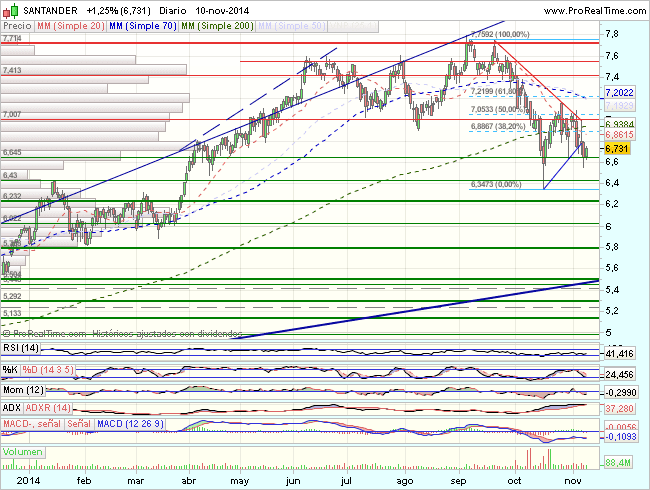Click the stochastic value 24,456
This screenshot has width=650, height=490.
point(619,375)
